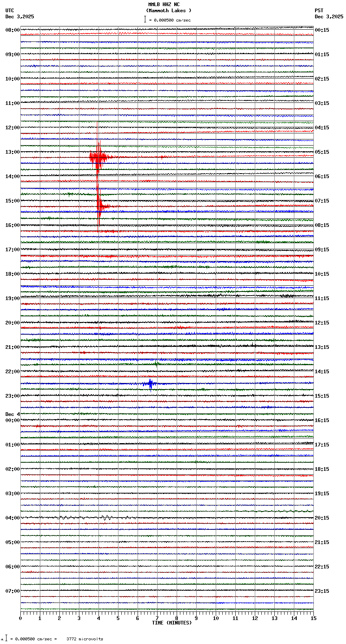The image size is (346, 644).
Task: Click the 05:00 UTC time label
Action: [12, 542]
